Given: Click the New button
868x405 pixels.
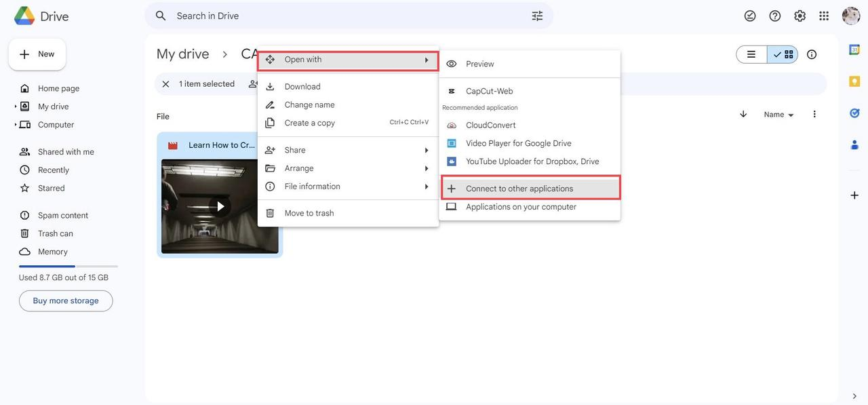Looking at the screenshot, I should 37,54.
